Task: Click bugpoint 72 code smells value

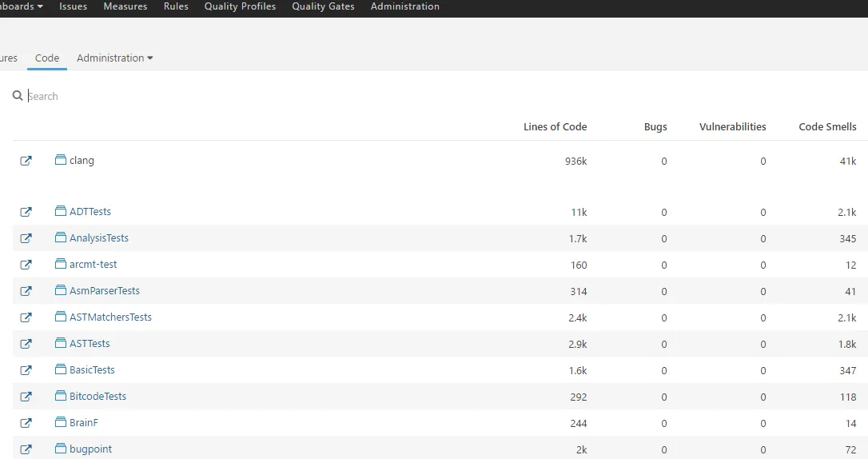Action: coord(851,450)
